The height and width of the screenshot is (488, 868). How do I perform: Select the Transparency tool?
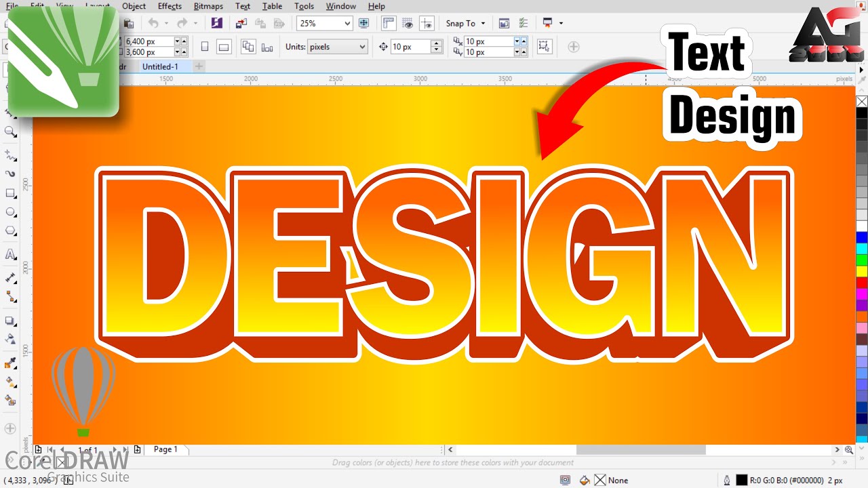(11, 340)
